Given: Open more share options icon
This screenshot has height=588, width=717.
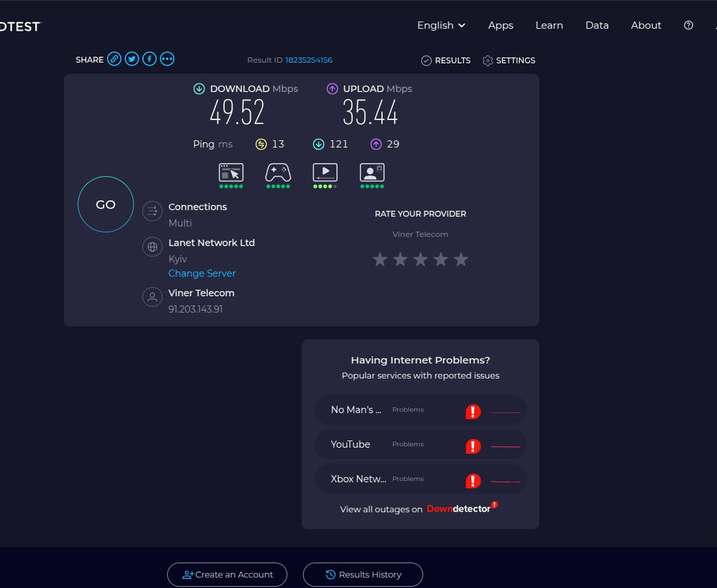Looking at the screenshot, I should coord(167,59).
